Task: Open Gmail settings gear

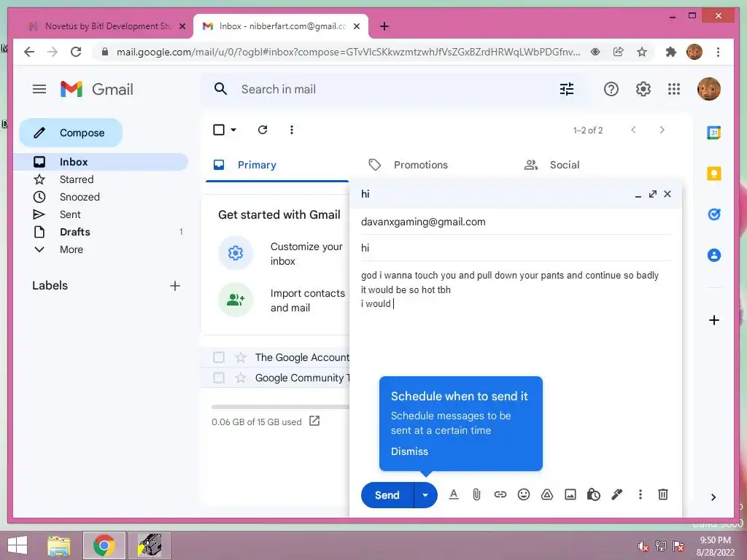Action: click(x=643, y=89)
